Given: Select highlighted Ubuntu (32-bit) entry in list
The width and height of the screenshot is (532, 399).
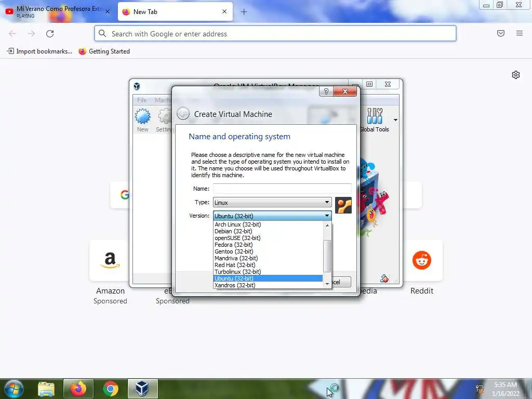Looking at the screenshot, I should pyautogui.click(x=268, y=278).
